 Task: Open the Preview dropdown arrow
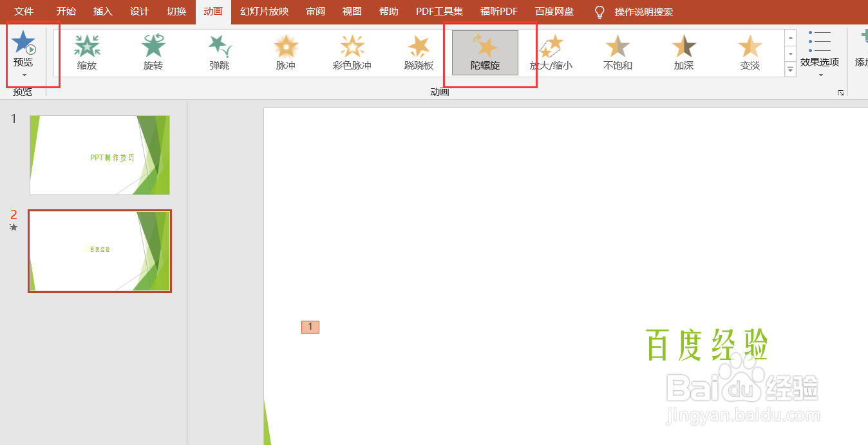coord(24,75)
